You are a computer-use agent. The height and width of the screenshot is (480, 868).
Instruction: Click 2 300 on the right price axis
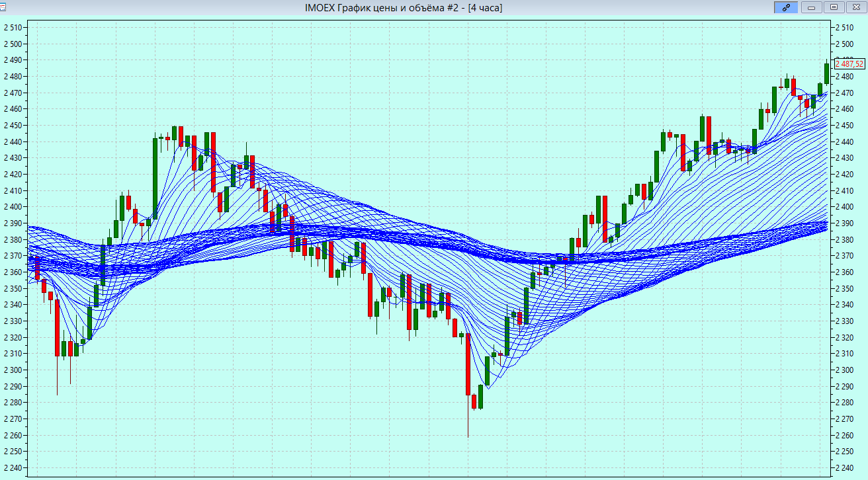pos(844,370)
